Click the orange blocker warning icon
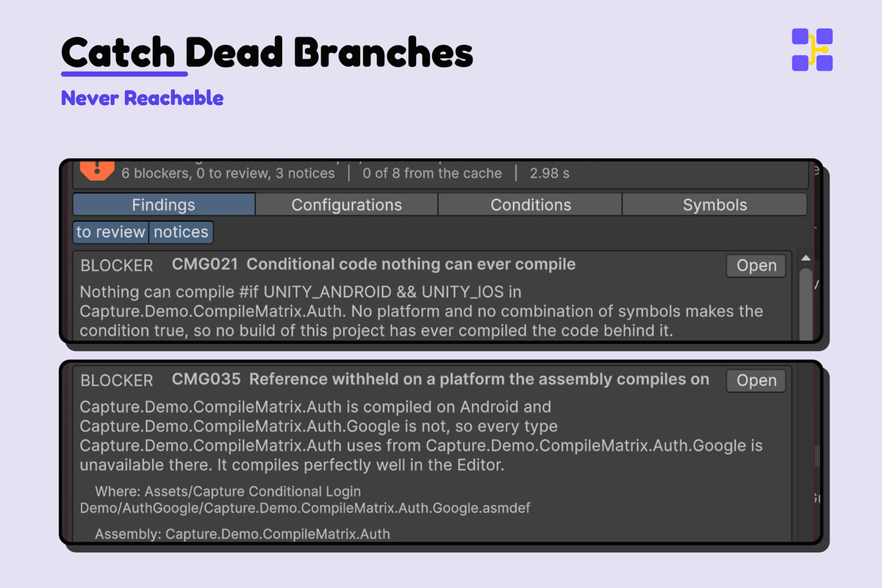Image resolution: width=882 pixels, height=588 pixels. [x=97, y=171]
